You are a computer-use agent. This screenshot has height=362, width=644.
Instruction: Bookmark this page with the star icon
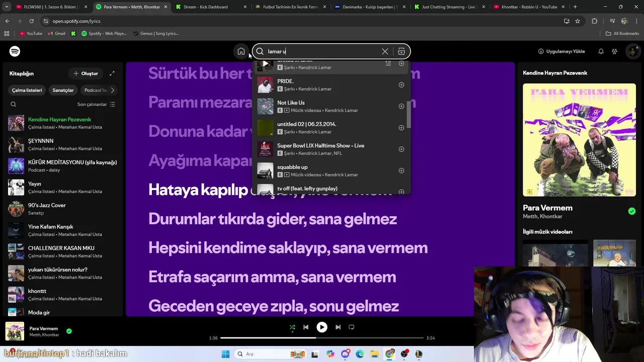(x=578, y=21)
